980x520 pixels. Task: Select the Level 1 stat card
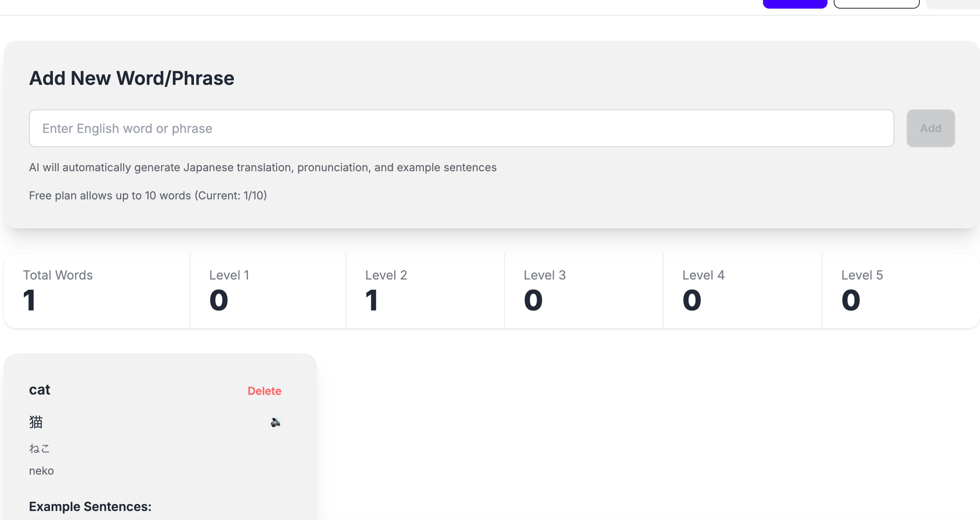268,291
